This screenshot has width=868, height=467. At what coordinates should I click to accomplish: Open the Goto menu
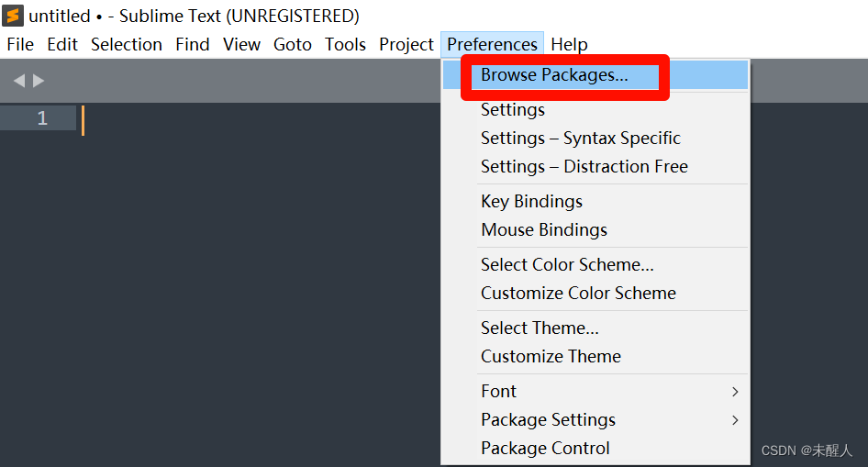293,44
